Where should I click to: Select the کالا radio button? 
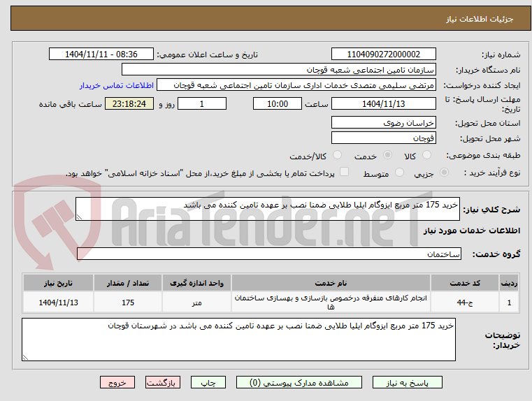coord(426,155)
